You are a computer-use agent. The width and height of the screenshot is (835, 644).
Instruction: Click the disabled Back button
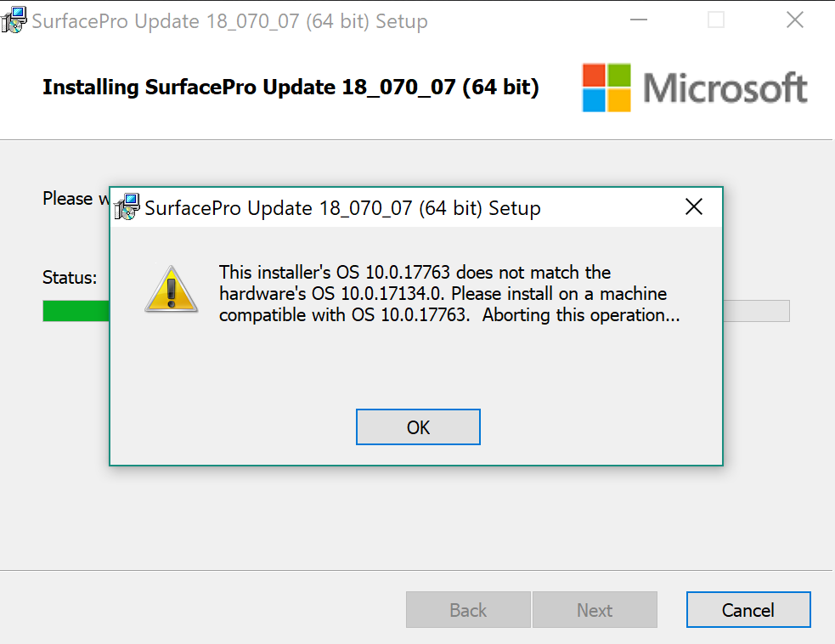[468, 609]
